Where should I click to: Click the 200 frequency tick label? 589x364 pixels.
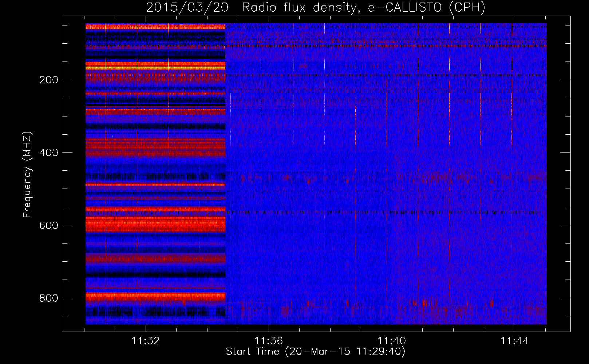coord(49,80)
